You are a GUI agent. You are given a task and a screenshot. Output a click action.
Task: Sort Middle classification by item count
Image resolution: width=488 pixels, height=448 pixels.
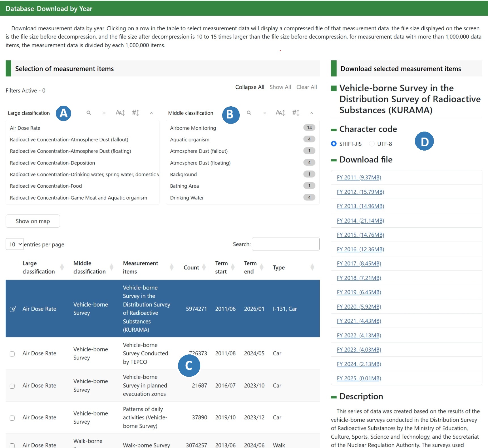click(x=296, y=113)
